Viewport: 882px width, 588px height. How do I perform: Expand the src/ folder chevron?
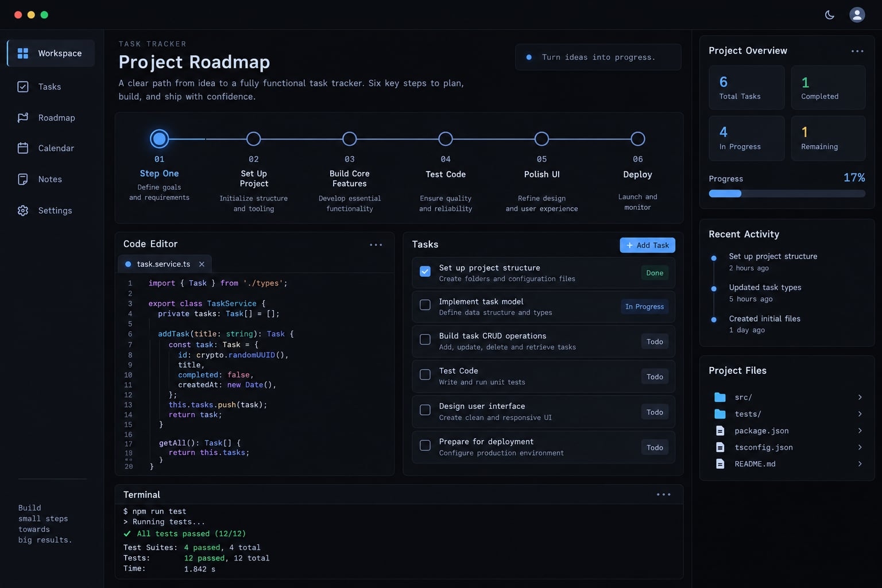860,397
